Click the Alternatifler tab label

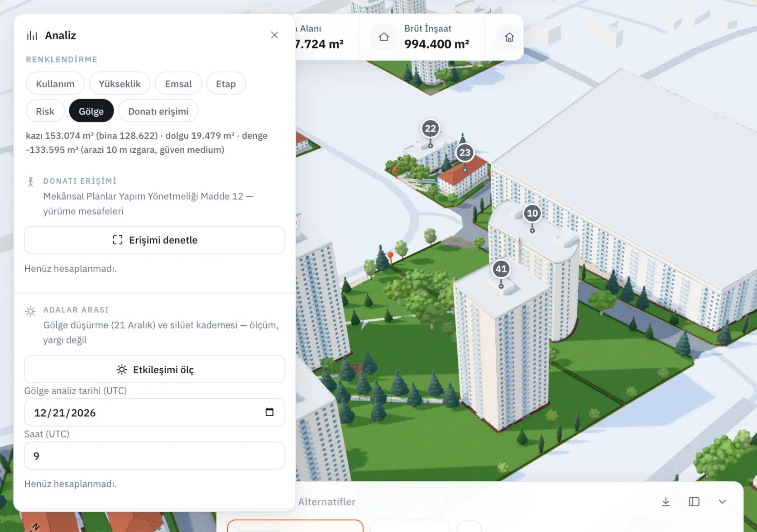[x=326, y=502]
